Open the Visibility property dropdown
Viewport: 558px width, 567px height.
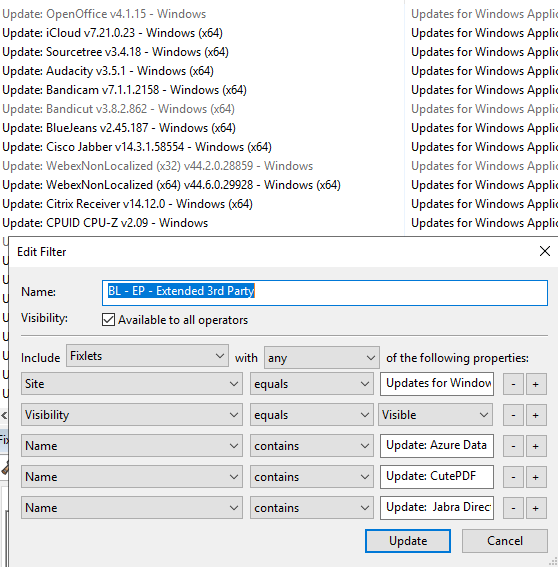(x=132, y=415)
